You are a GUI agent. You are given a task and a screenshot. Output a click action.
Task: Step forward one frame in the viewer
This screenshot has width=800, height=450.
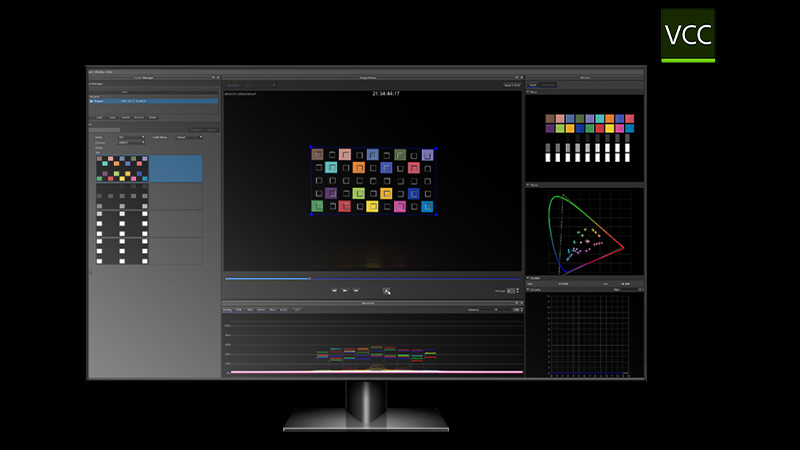355,290
